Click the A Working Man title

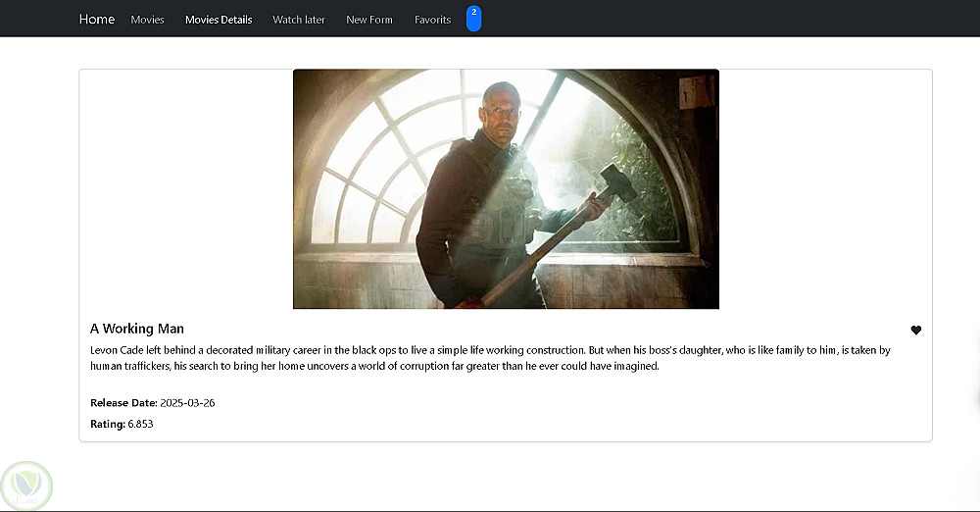click(137, 329)
